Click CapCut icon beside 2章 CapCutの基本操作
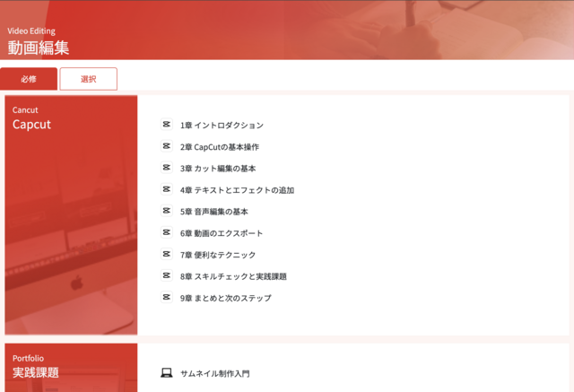The height and width of the screenshot is (392, 574). pos(166,146)
